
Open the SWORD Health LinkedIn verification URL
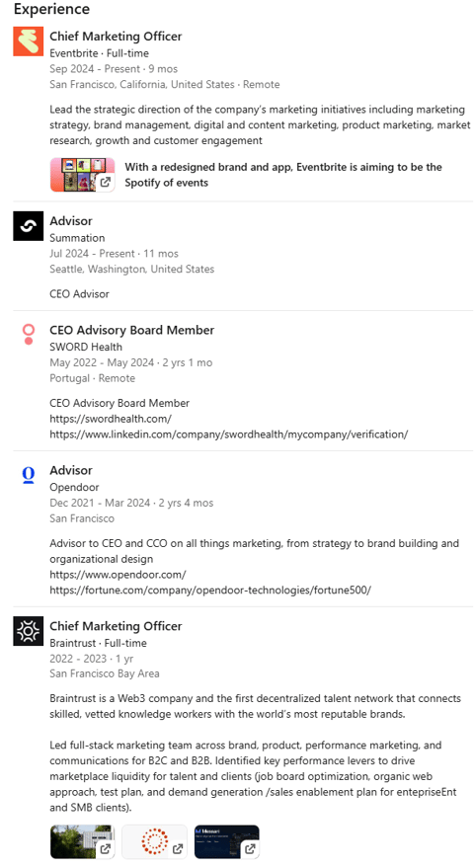pos(229,434)
